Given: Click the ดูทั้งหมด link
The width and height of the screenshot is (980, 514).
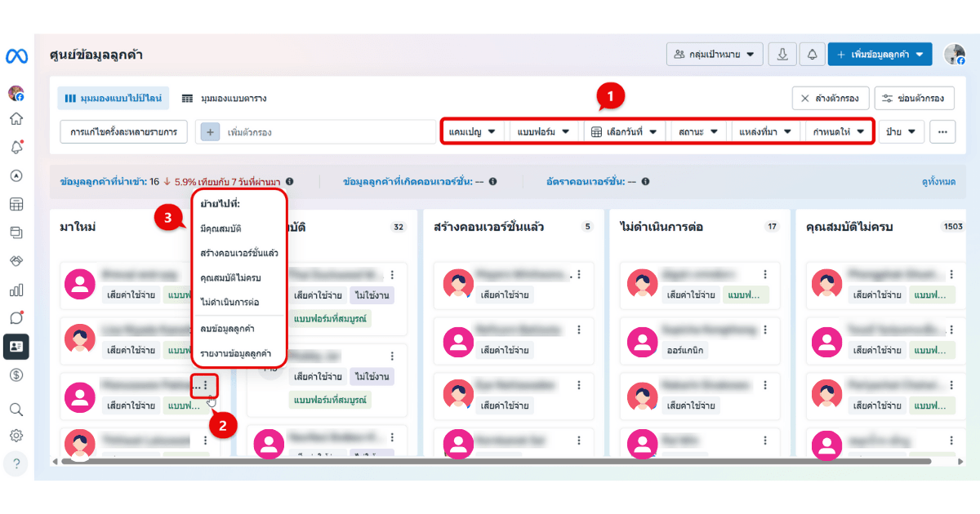Looking at the screenshot, I should click(x=938, y=182).
